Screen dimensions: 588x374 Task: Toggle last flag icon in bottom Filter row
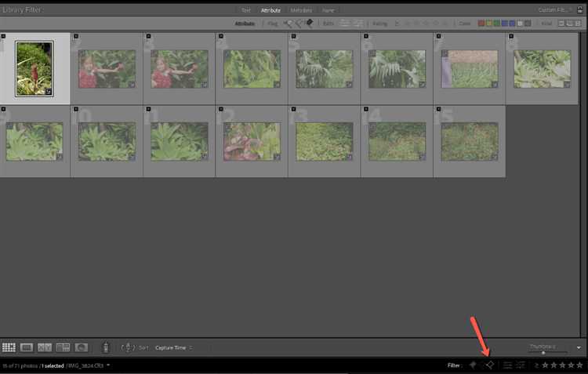(x=490, y=365)
